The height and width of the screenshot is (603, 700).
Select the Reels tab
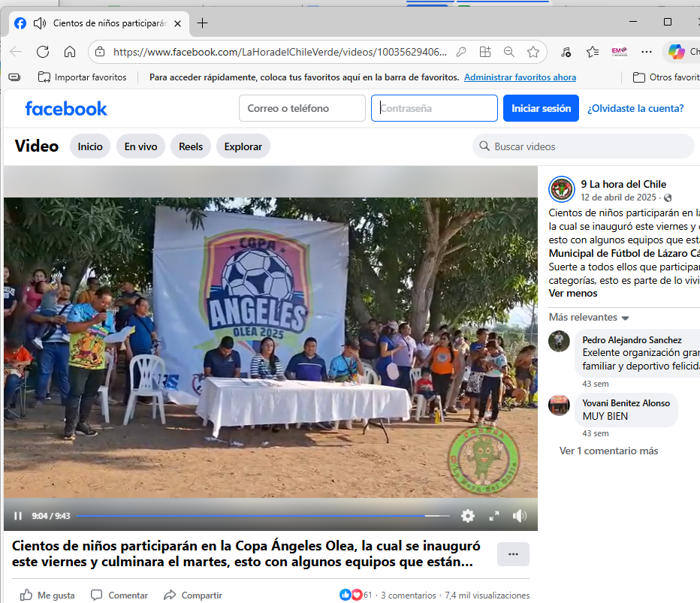click(x=191, y=146)
